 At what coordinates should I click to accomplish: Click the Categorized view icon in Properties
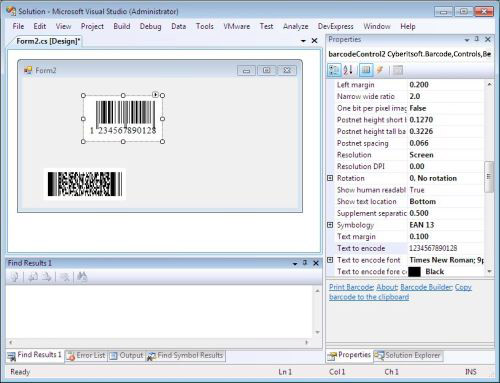point(334,70)
